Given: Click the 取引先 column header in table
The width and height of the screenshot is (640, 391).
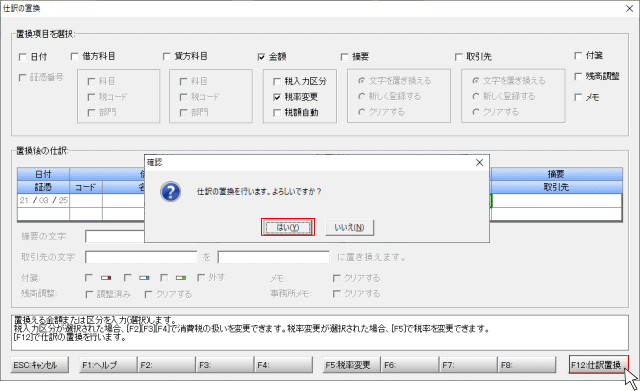Looking at the screenshot, I should coord(556,187).
